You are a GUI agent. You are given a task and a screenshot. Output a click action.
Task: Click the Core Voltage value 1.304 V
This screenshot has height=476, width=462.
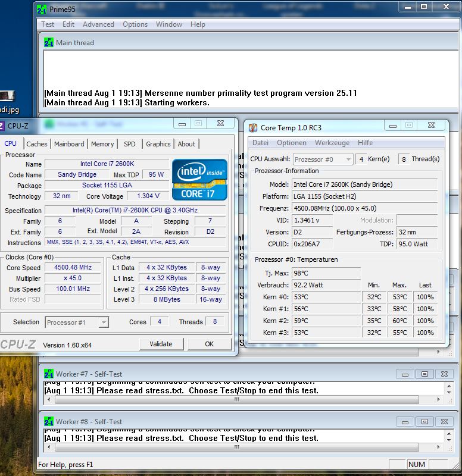pos(148,196)
